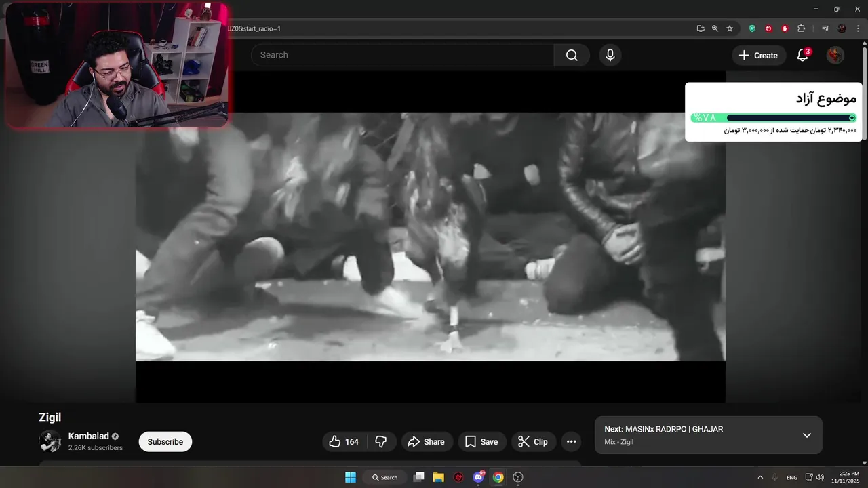Image resolution: width=868 pixels, height=488 pixels.
Task: Open Kambalad channel avatar
Action: (x=50, y=441)
